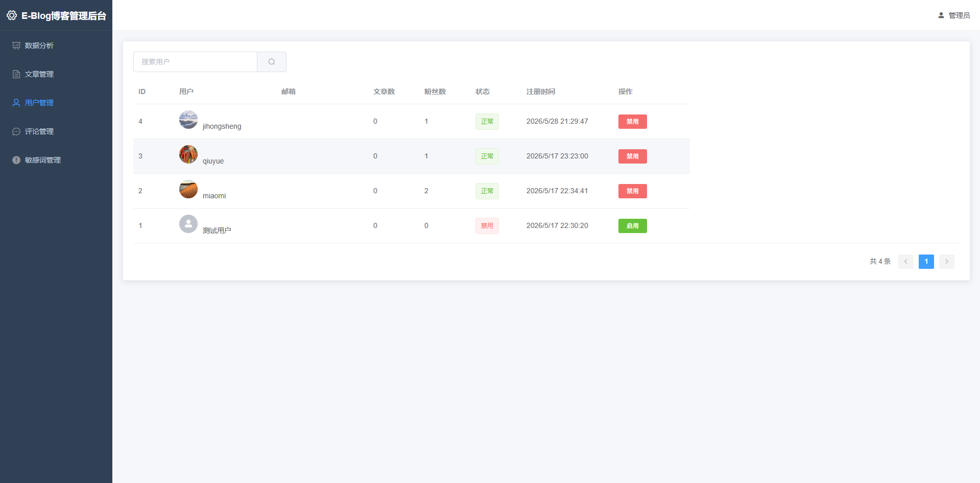Click ID cell 4 of jihongsheng
The width and height of the screenshot is (980, 483).
140,122
